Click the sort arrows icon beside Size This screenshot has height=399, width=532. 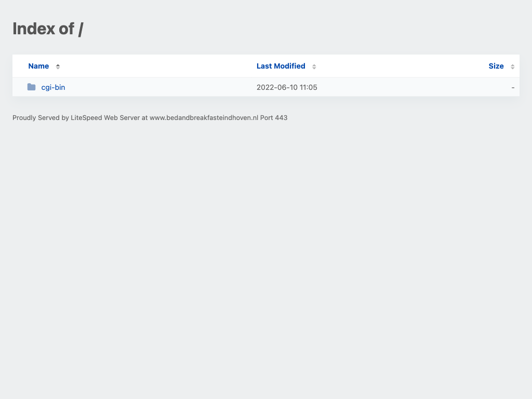coord(512,66)
